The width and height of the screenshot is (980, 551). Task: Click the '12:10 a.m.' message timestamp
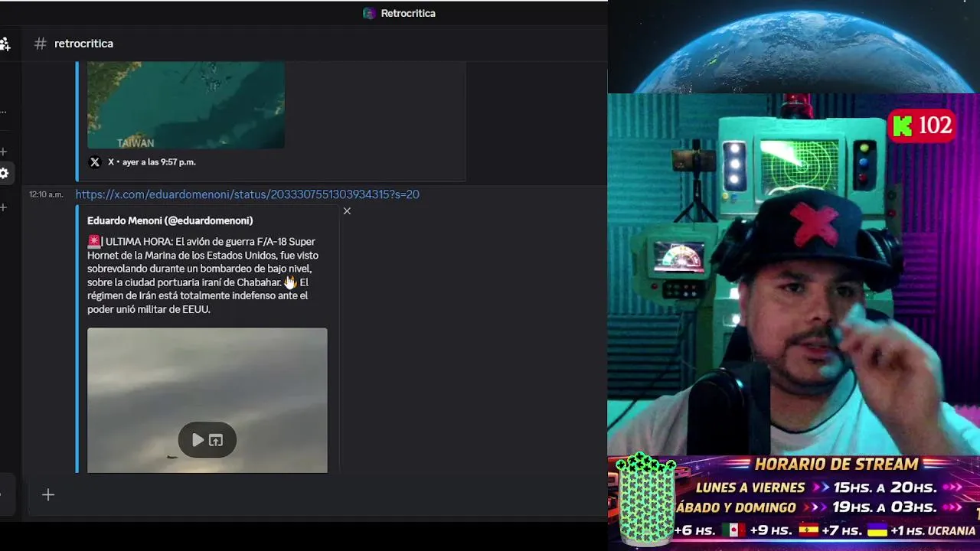pos(46,194)
